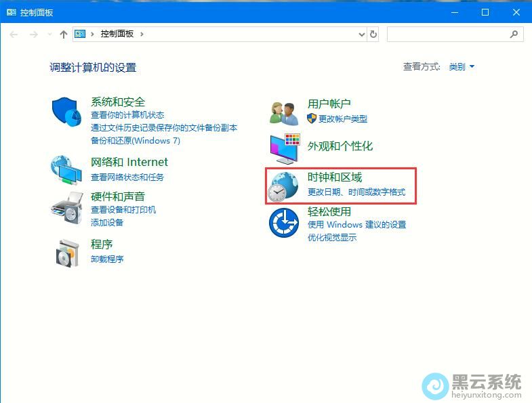532x403 pixels.
Task: Click the Hardware and Sound printer icon
Action: pos(66,207)
